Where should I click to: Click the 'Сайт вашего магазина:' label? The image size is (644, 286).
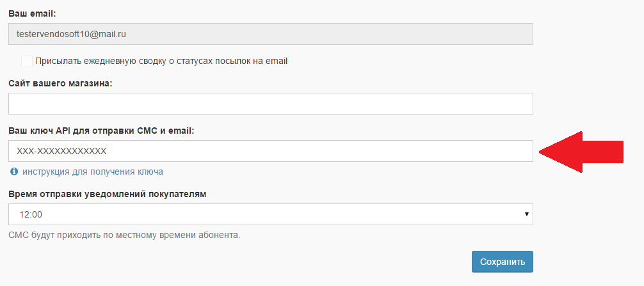tap(60, 83)
